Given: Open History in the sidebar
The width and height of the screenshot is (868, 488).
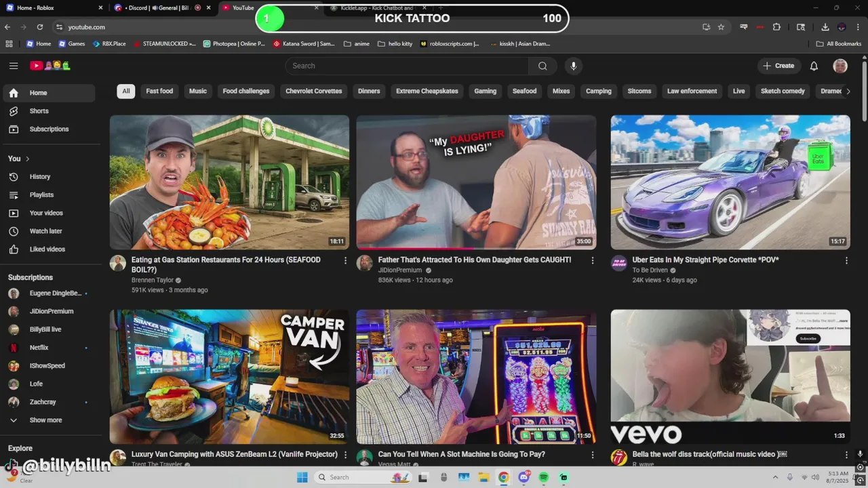Looking at the screenshot, I should (47, 177).
